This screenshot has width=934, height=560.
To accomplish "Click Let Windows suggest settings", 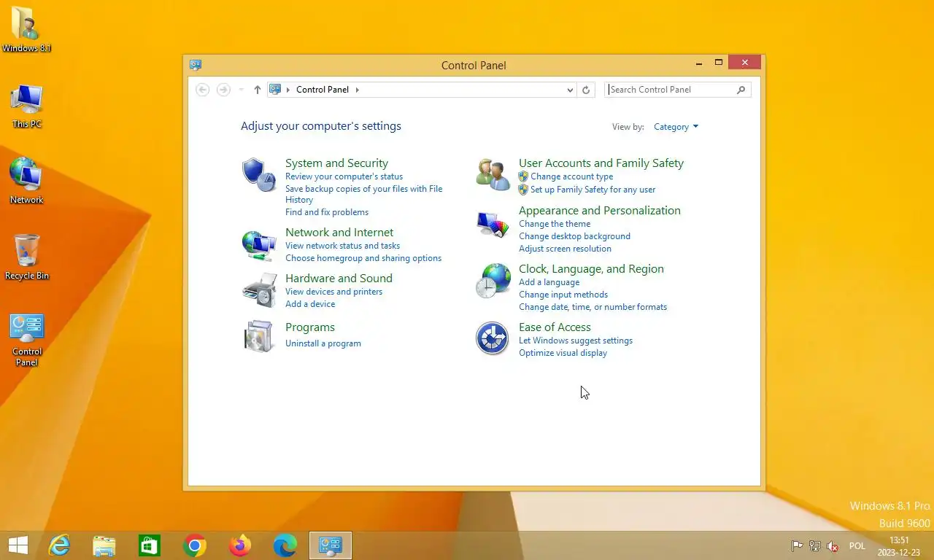I will [x=576, y=341].
